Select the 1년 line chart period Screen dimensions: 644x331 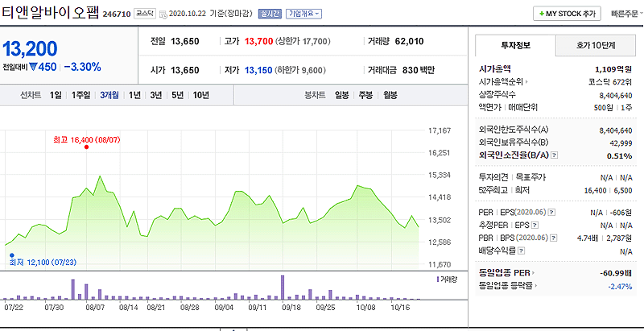134,95
